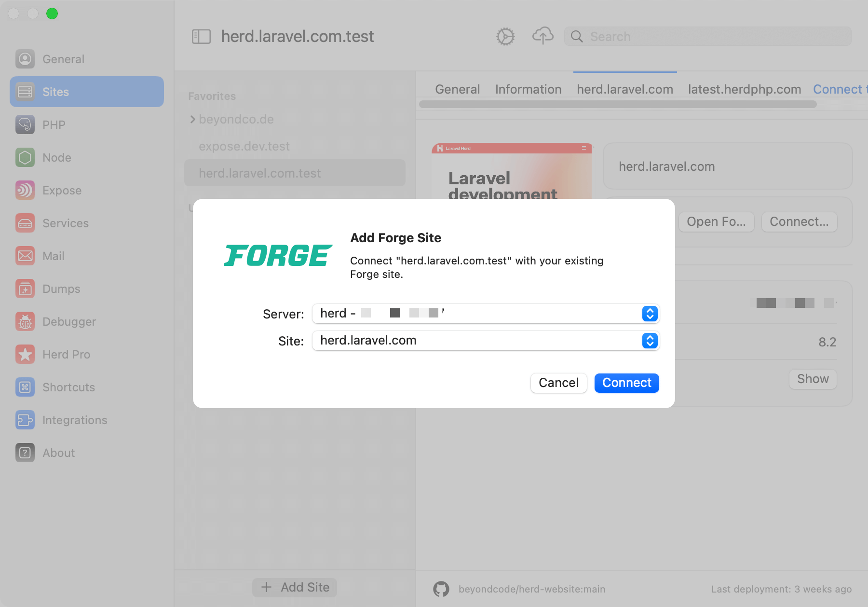The height and width of the screenshot is (607, 868).
Task: Click the Favorites section header
Action: click(x=212, y=96)
